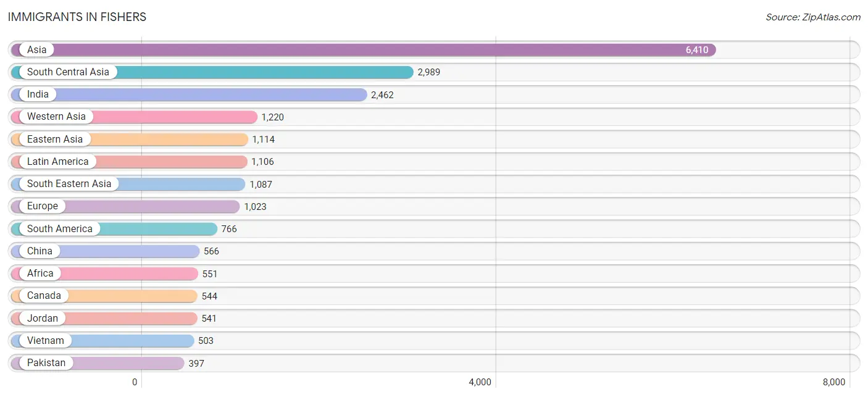Select the South Eastern Asia label
Screen dimensions: 868x397
coord(69,184)
